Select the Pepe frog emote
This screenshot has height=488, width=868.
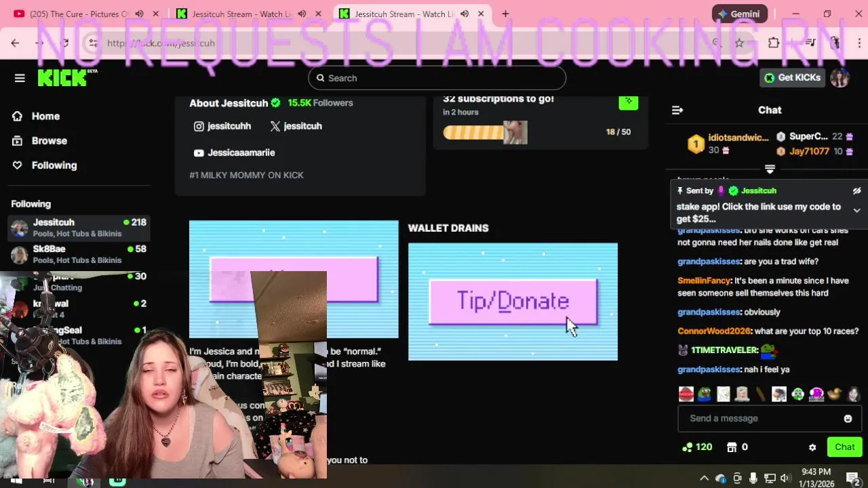[705, 394]
